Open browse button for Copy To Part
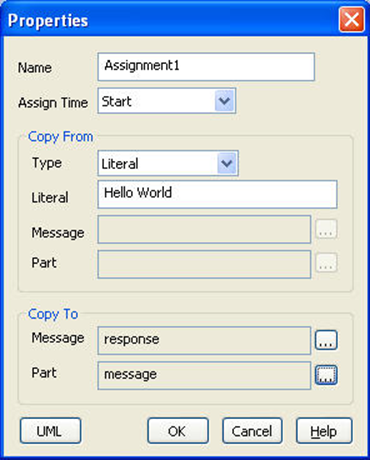This screenshot has height=460, width=370. (x=326, y=375)
